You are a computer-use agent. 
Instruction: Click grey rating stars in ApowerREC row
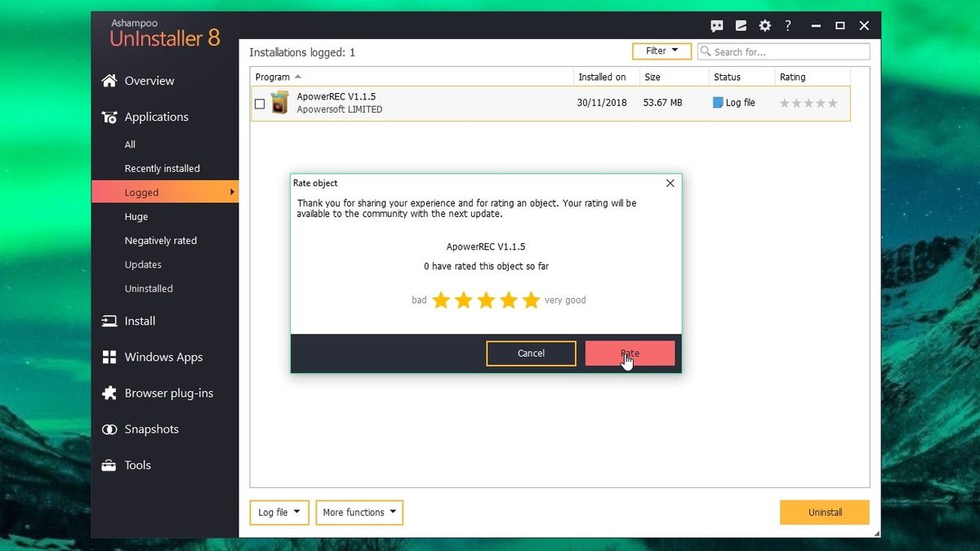coord(808,103)
